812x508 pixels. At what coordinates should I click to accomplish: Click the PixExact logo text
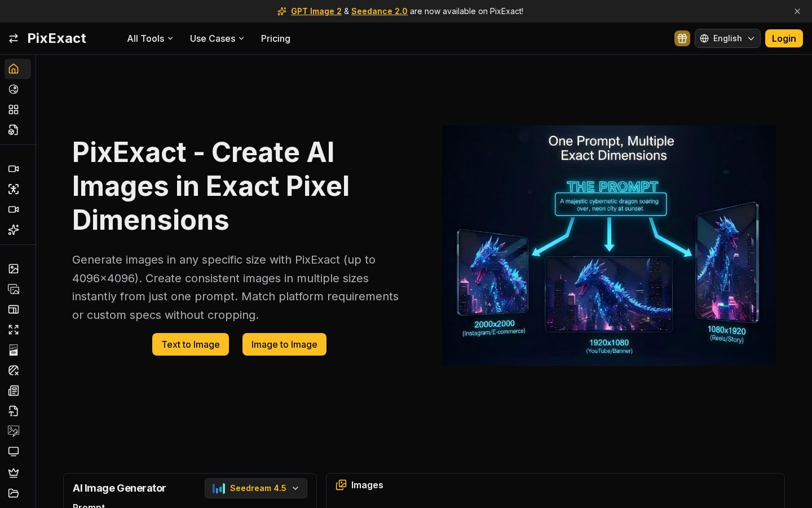[57, 38]
